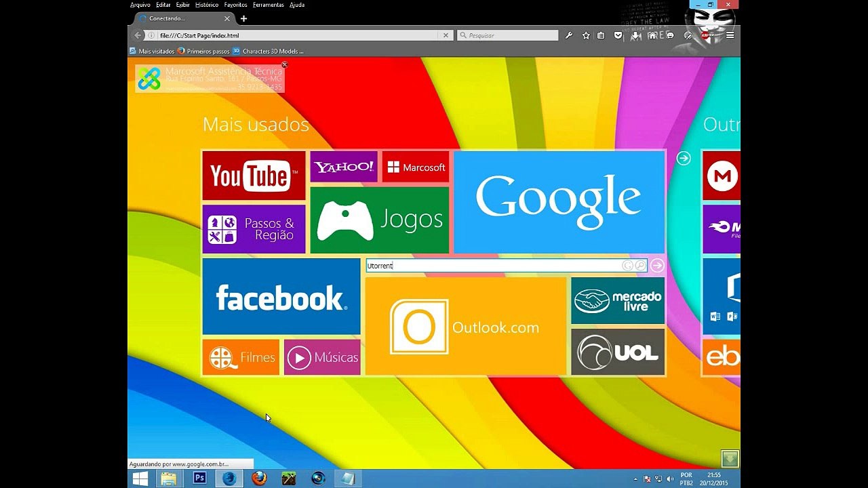868x488 pixels.
Task: Submit search with the pink arrow button
Action: pos(656,266)
